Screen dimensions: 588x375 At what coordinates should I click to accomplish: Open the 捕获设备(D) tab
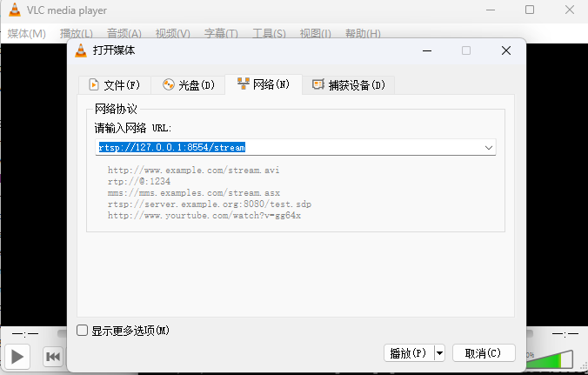349,85
